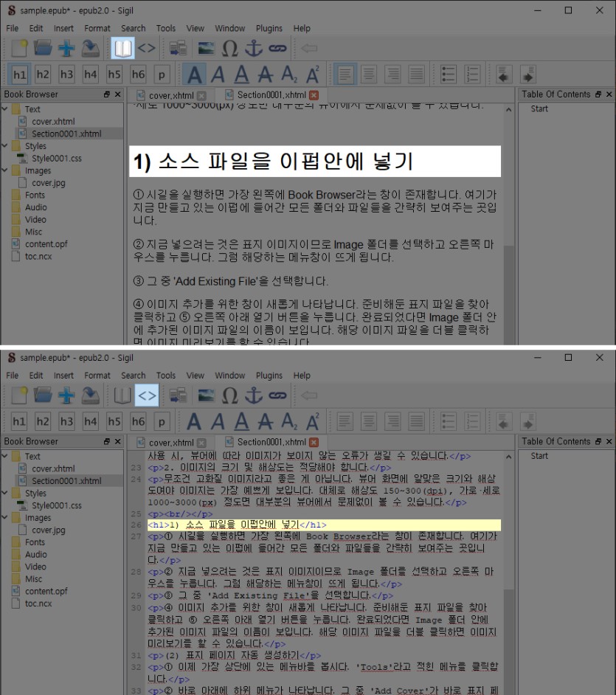Select Style0001.css in the lower Book Browser
The height and width of the screenshot is (695, 616).
click(56, 505)
